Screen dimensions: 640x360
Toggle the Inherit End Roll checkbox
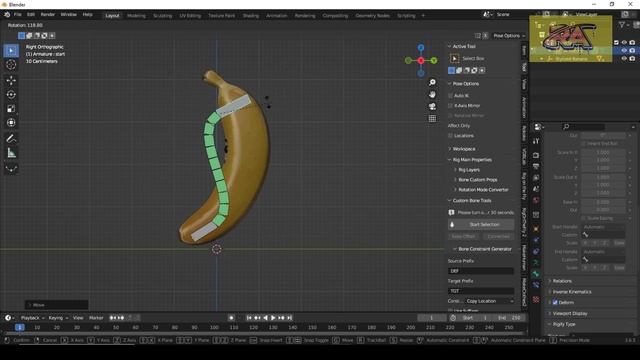(x=583, y=144)
